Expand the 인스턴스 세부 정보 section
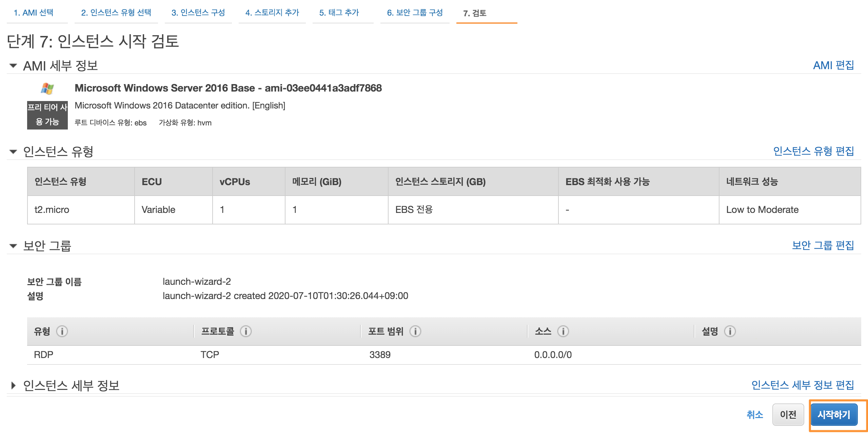 click(x=13, y=385)
